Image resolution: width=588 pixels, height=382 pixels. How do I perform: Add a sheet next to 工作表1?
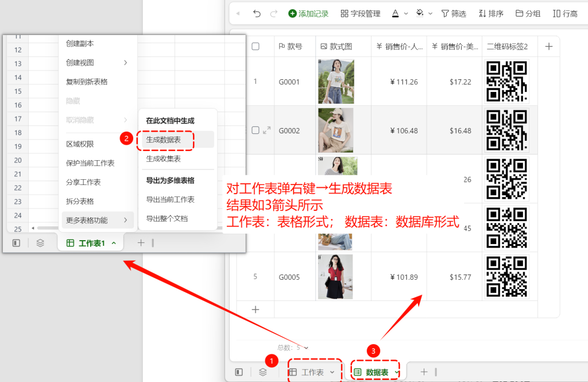pyautogui.click(x=141, y=243)
